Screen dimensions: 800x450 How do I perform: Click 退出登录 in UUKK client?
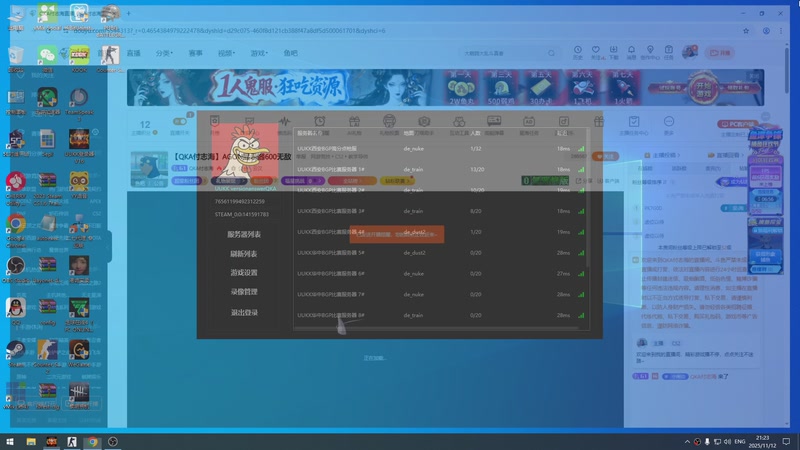pos(244,313)
